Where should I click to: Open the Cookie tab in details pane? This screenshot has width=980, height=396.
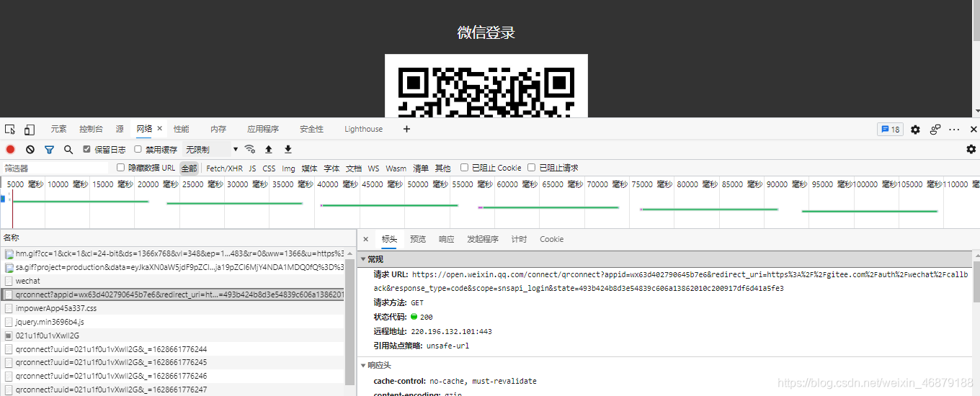(552, 239)
